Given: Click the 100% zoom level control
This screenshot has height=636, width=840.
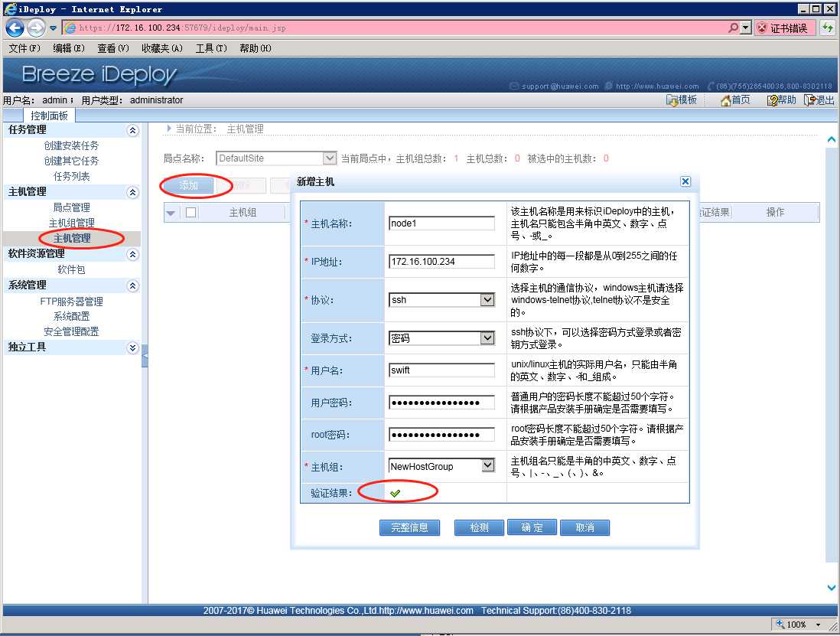Looking at the screenshot, I should coord(791,625).
